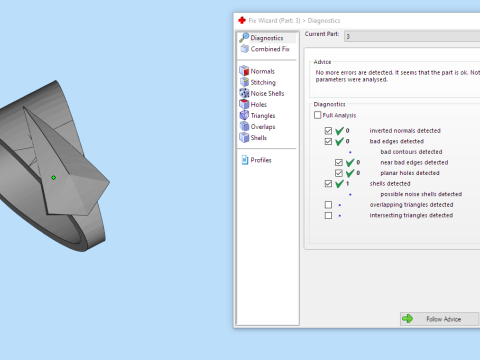Uncheck inverted normals detected checkbox
Viewport: 480px width, 360px height.
328,131
